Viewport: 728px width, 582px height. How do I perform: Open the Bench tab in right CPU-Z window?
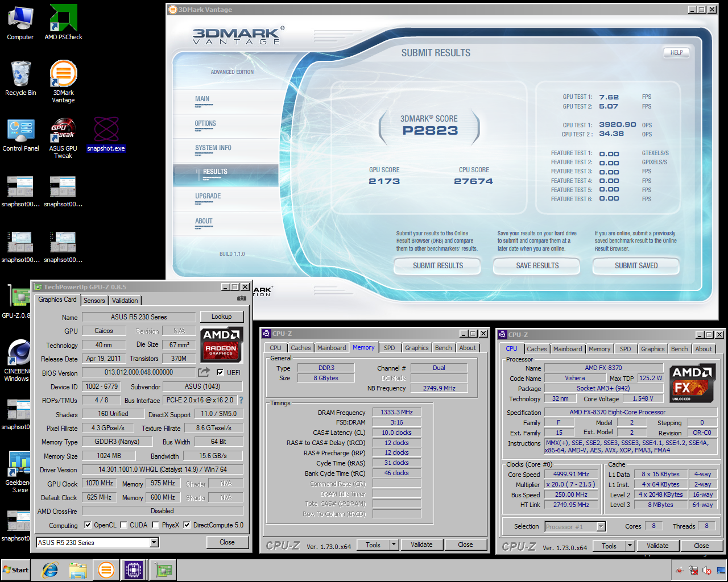coord(680,349)
